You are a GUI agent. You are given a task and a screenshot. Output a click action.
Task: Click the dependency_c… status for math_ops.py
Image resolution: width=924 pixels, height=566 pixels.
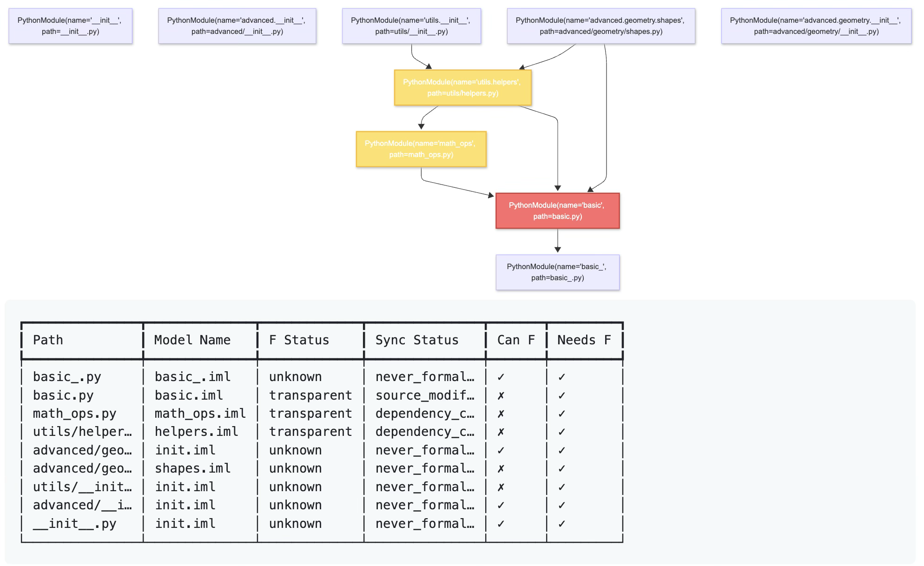click(x=424, y=413)
